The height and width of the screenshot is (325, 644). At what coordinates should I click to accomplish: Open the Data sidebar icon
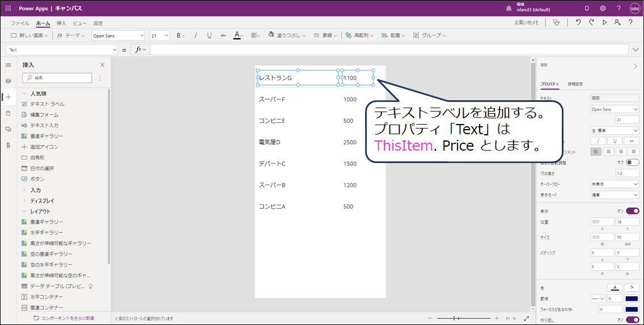(8, 113)
